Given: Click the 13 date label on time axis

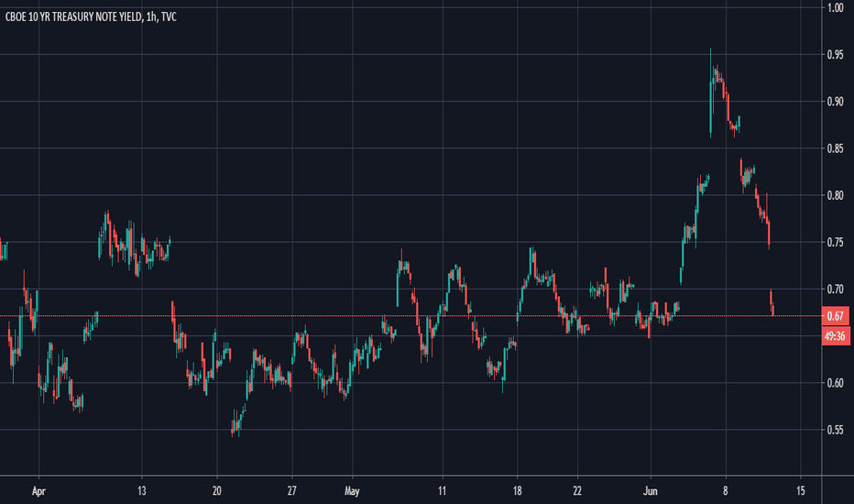Looking at the screenshot, I should tap(142, 491).
